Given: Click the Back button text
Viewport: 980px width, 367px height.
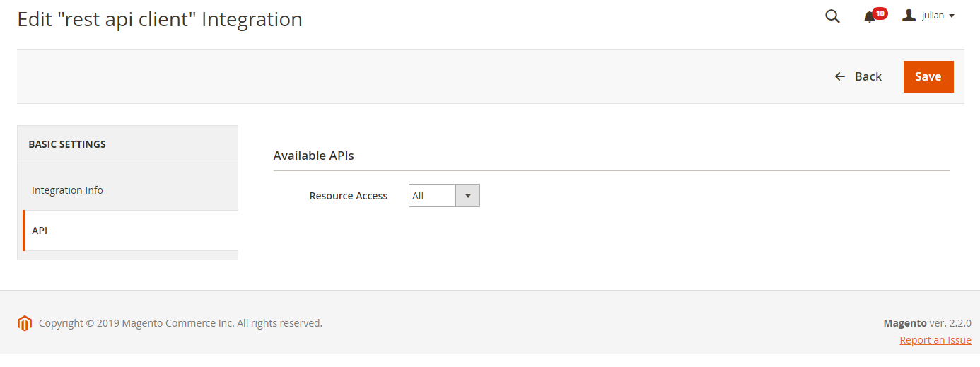Looking at the screenshot, I should 868,76.
